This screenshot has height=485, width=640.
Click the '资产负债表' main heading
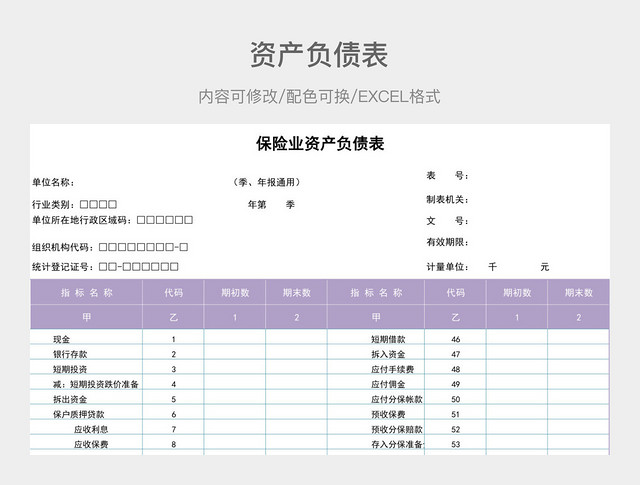point(319,55)
